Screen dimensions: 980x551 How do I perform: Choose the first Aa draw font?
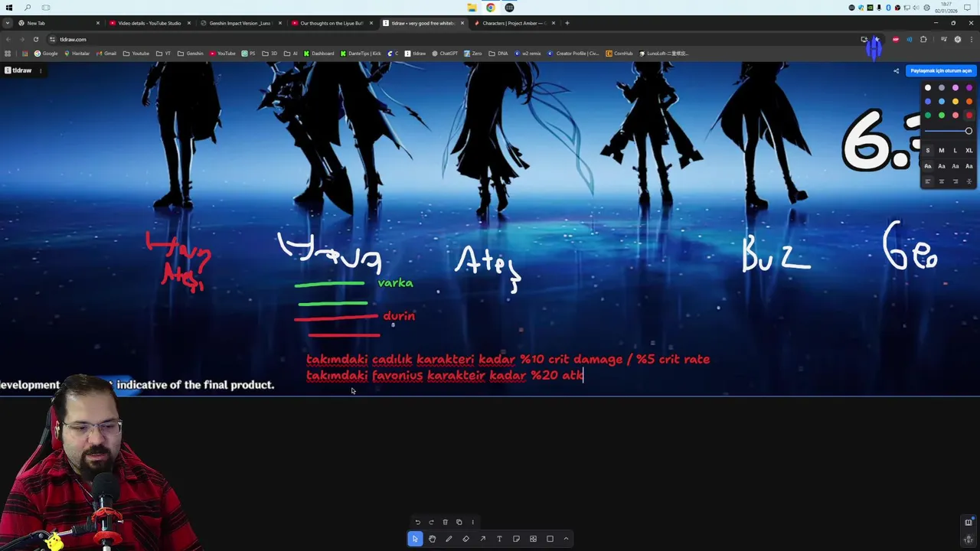click(x=928, y=166)
